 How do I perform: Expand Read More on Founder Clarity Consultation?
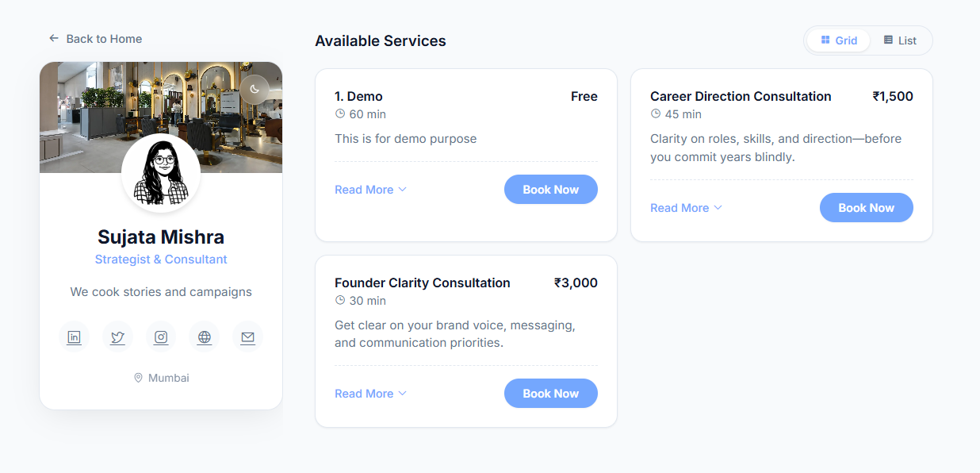370,394
